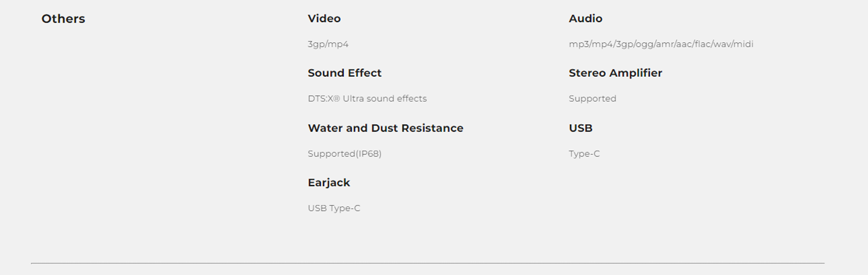The width and height of the screenshot is (868, 275).
Task: Click the word midi in audio formats
Action: (x=743, y=44)
